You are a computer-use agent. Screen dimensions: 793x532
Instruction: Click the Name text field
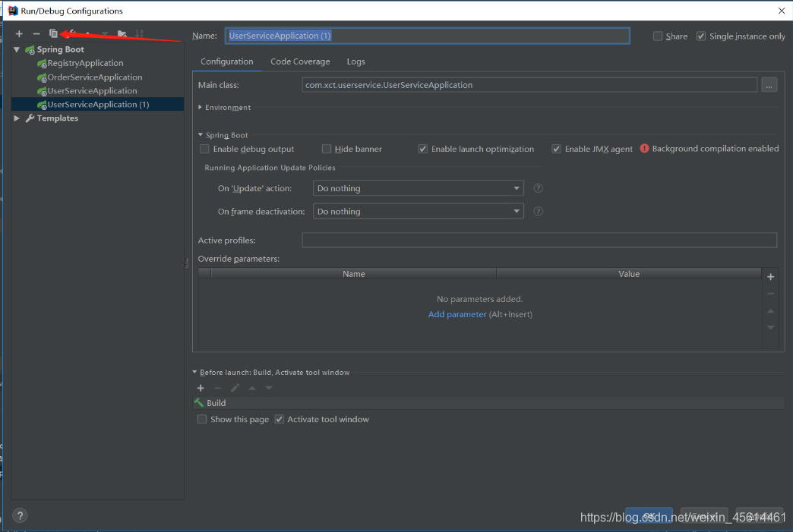tap(428, 36)
